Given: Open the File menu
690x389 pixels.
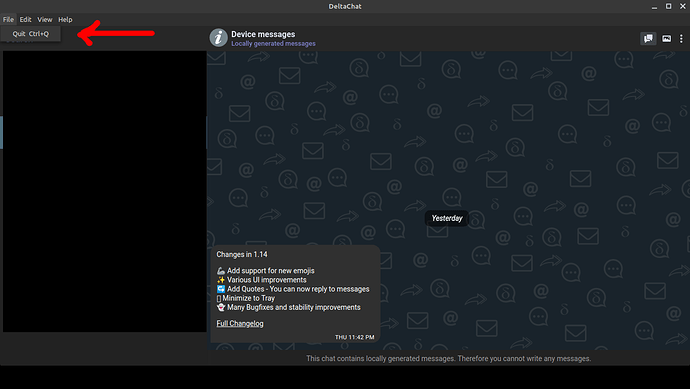Looking at the screenshot, I should (x=8, y=19).
